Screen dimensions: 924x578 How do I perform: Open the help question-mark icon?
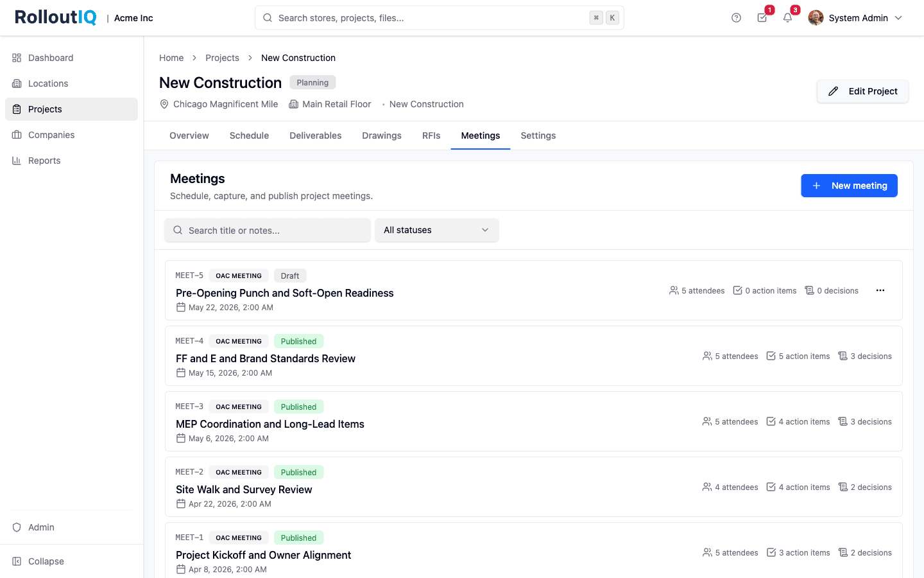(736, 18)
